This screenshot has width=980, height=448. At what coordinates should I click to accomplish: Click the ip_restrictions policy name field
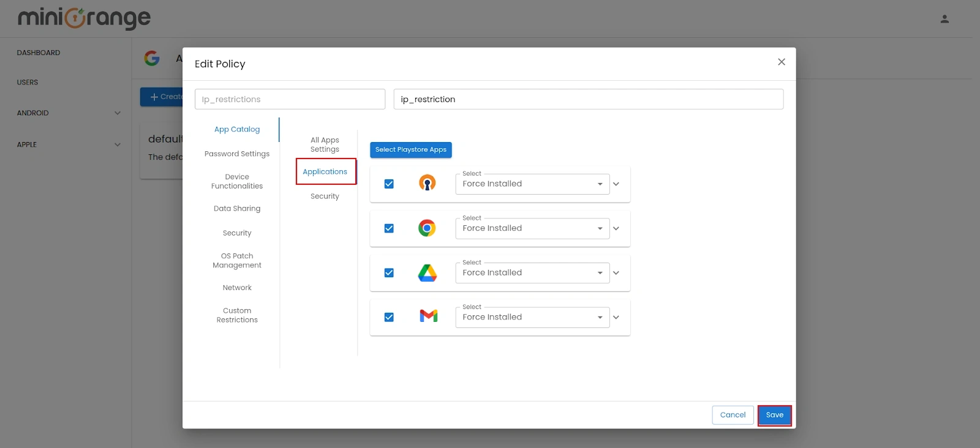(x=290, y=99)
